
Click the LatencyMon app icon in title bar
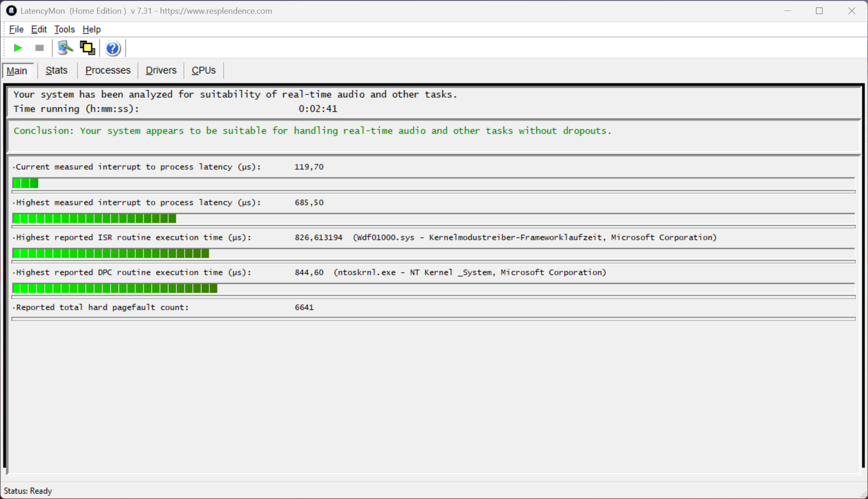coord(11,11)
